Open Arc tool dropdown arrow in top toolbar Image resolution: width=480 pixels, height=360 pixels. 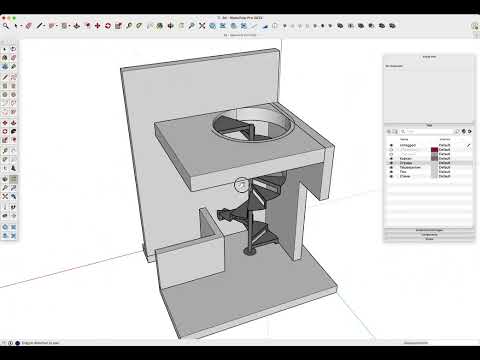[57, 26]
